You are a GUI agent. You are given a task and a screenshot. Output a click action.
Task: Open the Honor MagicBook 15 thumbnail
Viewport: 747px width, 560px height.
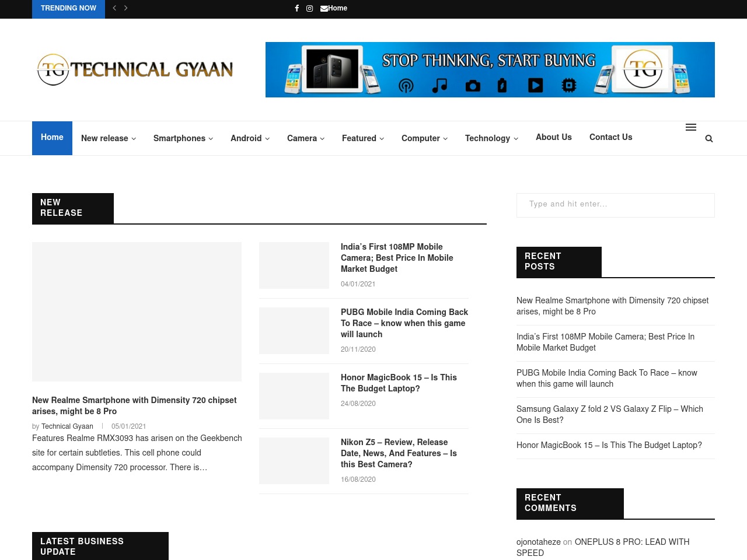pos(294,396)
